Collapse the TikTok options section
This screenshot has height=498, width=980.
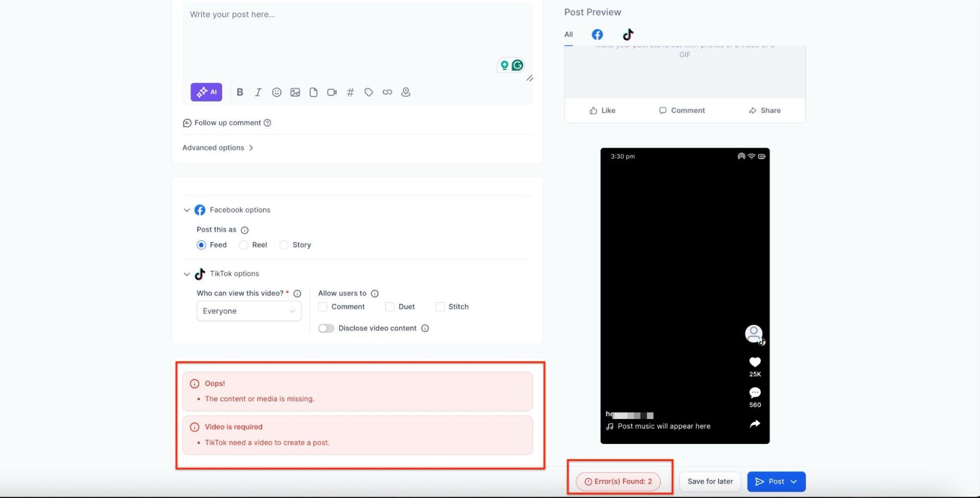[x=187, y=274]
